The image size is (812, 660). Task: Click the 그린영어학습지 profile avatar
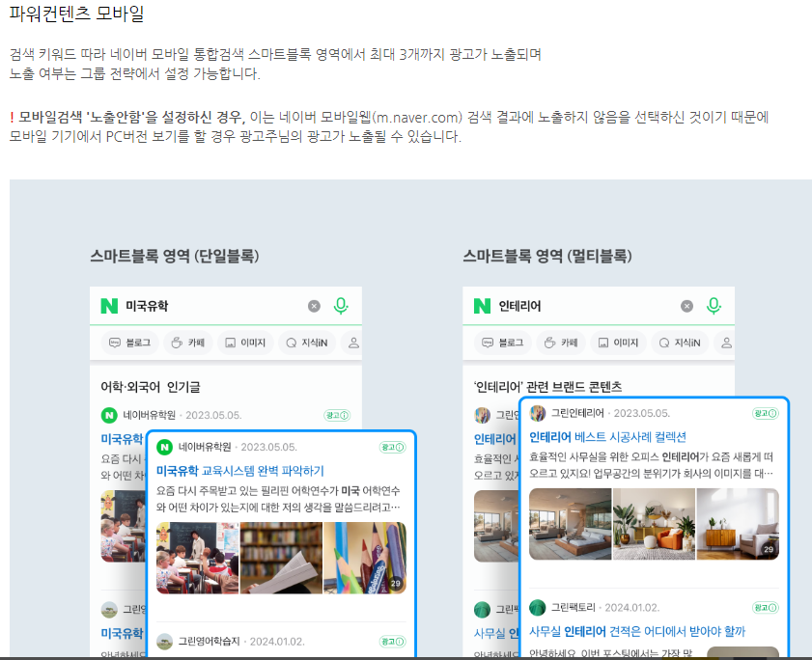click(165, 642)
